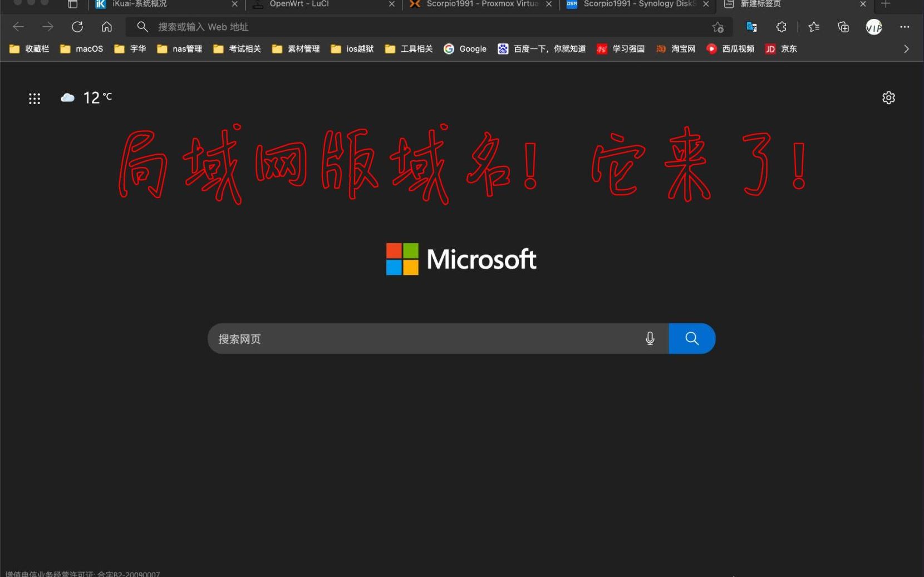The width and height of the screenshot is (924, 577).
Task: Close the iKuai tab
Action: 234,4
